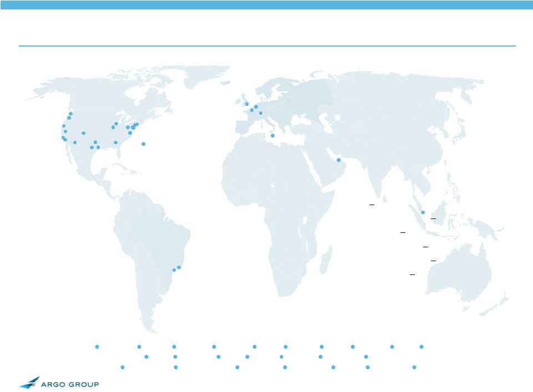Select the Atlanta dot in southeastern US
This screenshot has width=533, height=392.
coord(115,142)
